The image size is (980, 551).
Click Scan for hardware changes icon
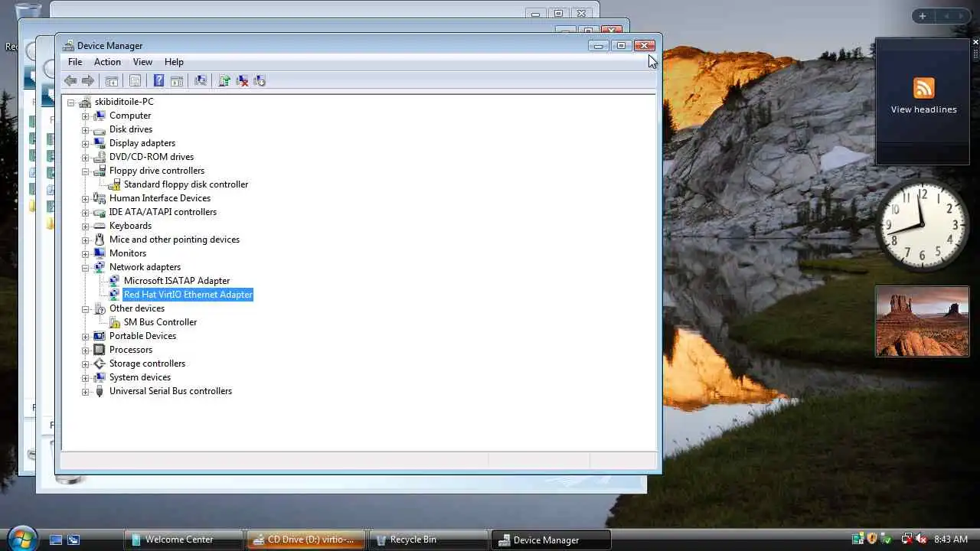[201, 80]
